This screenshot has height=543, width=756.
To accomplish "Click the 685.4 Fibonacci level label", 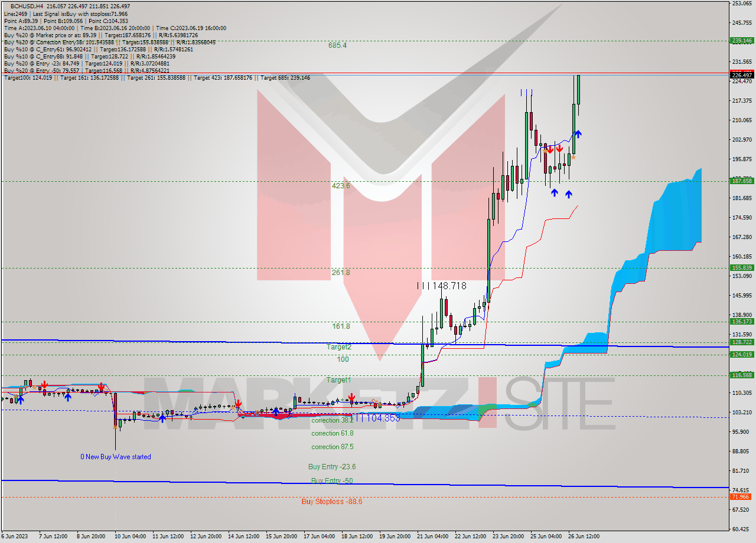I will click(x=338, y=45).
